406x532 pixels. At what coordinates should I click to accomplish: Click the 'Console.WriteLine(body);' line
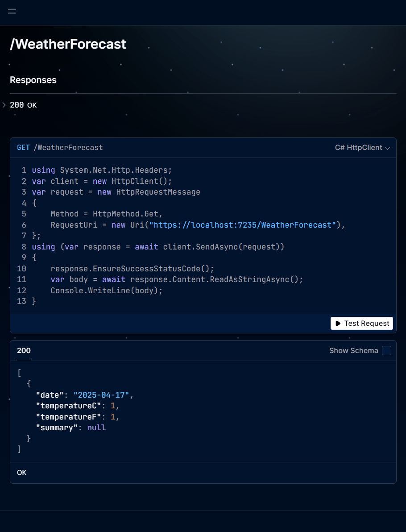coord(107,291)
